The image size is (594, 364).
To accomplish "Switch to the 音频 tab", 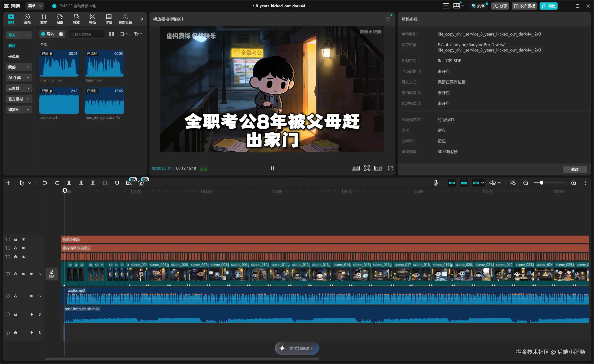I will tap(27, 19).
